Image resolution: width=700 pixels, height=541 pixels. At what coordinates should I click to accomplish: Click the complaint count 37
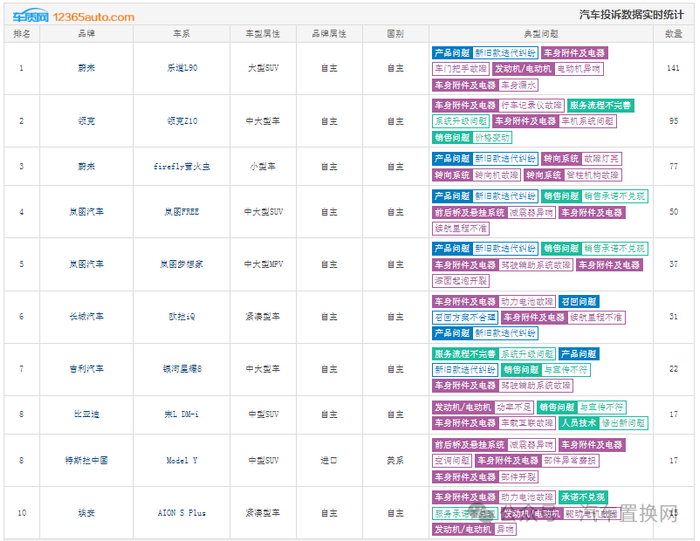[x=673, y=264]
